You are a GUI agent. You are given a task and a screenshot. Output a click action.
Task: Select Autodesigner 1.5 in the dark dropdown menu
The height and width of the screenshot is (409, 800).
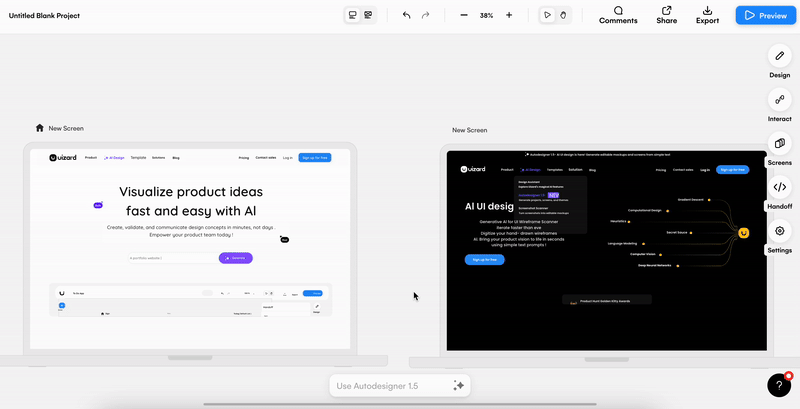[532, 195]
